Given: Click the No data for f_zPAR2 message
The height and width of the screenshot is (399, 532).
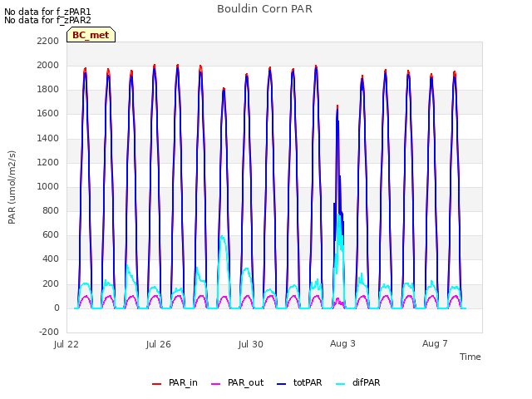Looking at the screenshot, I should coord(47,20).
